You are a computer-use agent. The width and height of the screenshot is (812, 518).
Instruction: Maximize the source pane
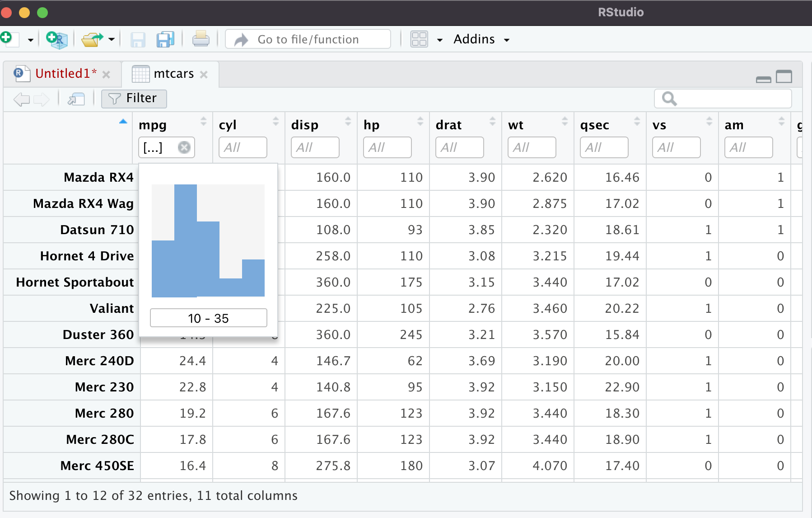click(784, 76)
